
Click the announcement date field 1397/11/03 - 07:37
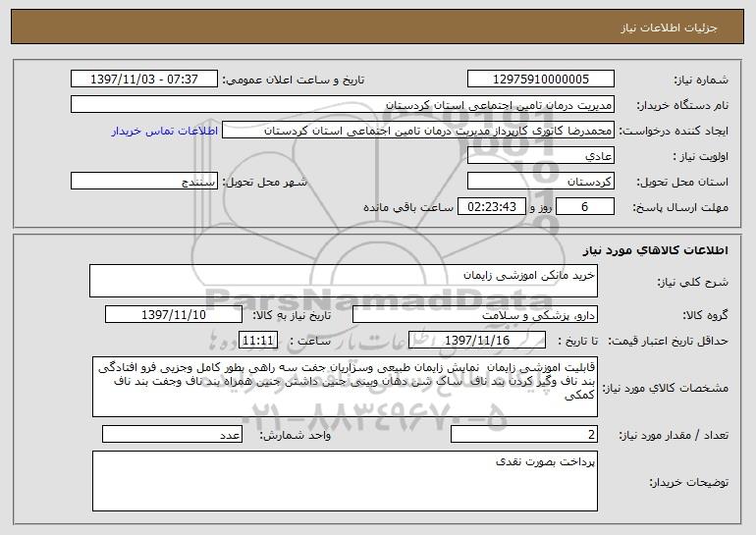pos(144,80)
